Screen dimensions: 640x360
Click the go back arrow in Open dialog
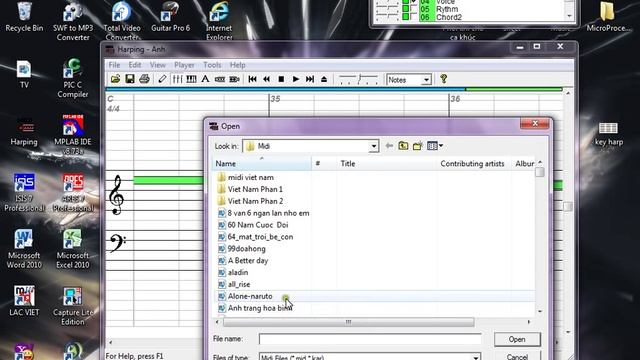tap(389, 146)
